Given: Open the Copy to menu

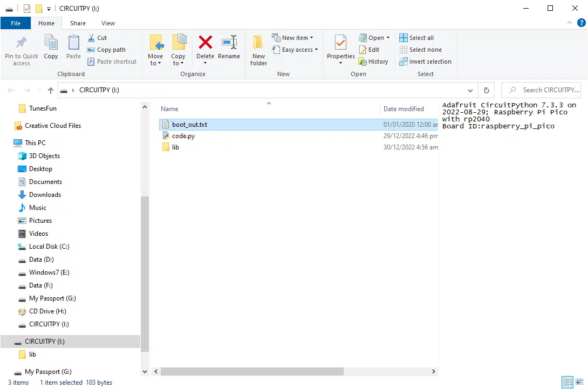Looking at the screenshot, I should 179,51.
